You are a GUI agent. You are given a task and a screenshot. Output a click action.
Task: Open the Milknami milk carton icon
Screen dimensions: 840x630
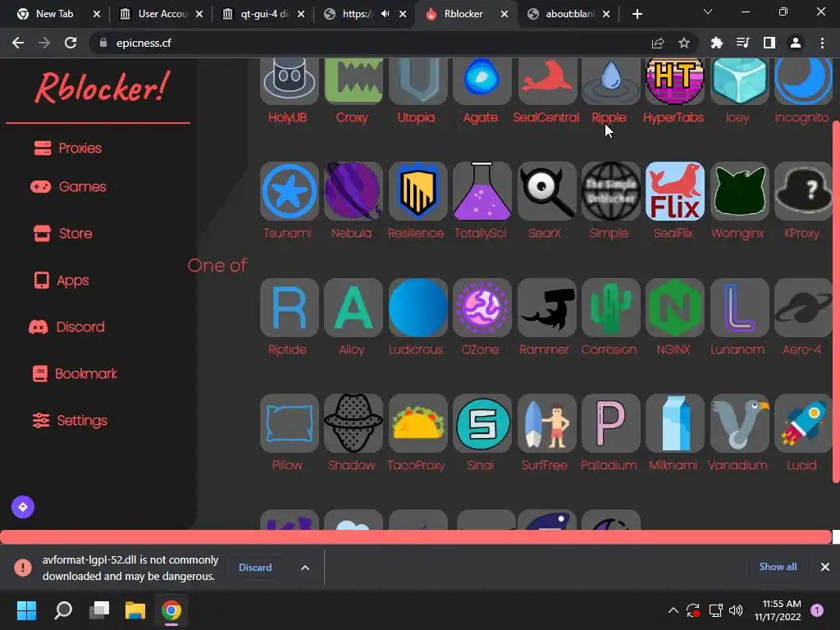(675, 423)
